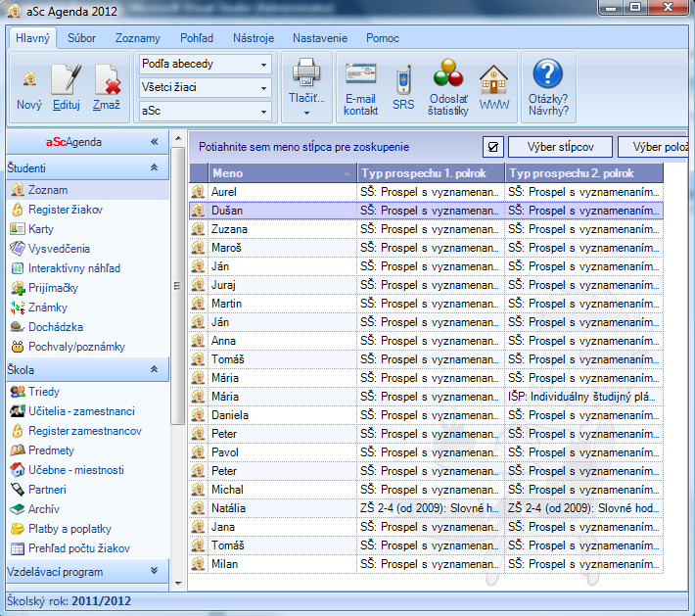Collapse the Škola section
The height and width of the screenshot is (616, 695).
point(155,369)
